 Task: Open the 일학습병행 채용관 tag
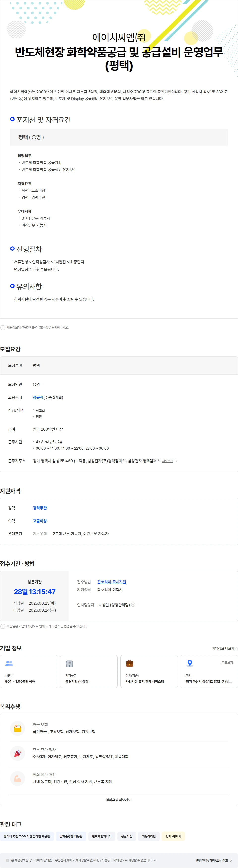pos(71,836)
